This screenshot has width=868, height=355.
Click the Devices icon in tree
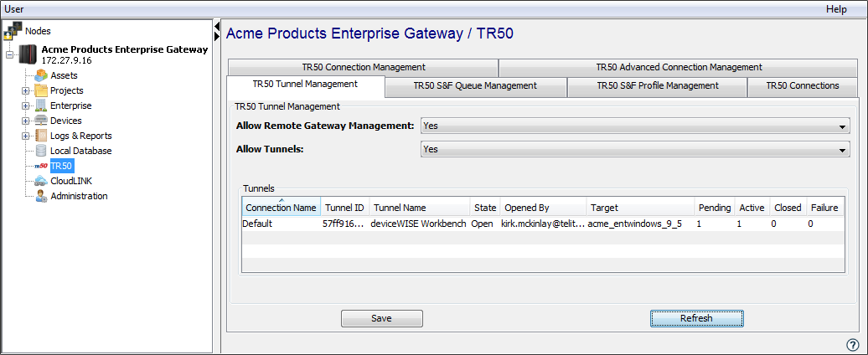(x=41, y=121)
